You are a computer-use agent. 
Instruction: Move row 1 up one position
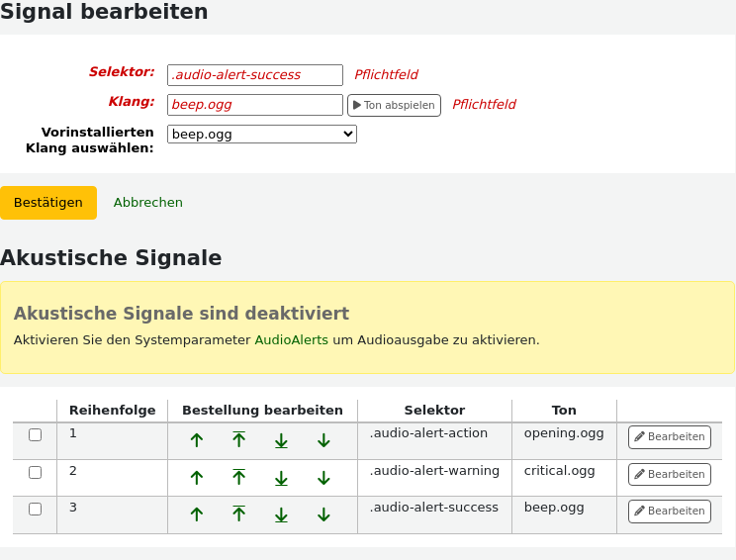tap(197, 440)
